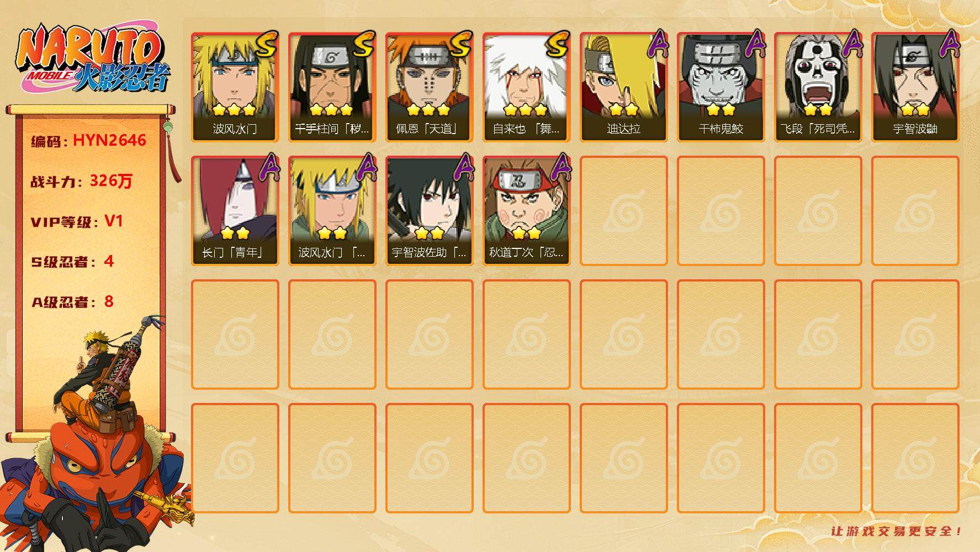Viewport: 980px width, 552px height.
Task: Open the second-row 波风水门 A-rank card
Action: pos(332,211)
